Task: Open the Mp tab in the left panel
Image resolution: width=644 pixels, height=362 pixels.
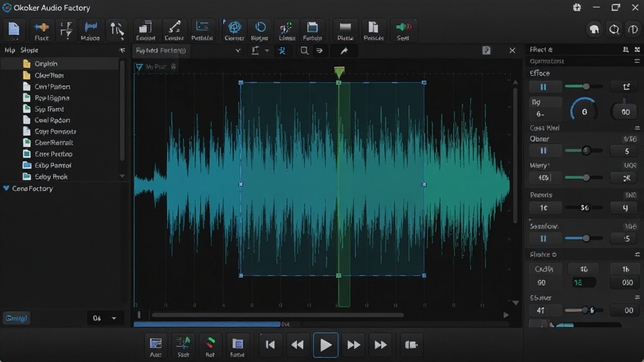Action: tap(10, 50)
